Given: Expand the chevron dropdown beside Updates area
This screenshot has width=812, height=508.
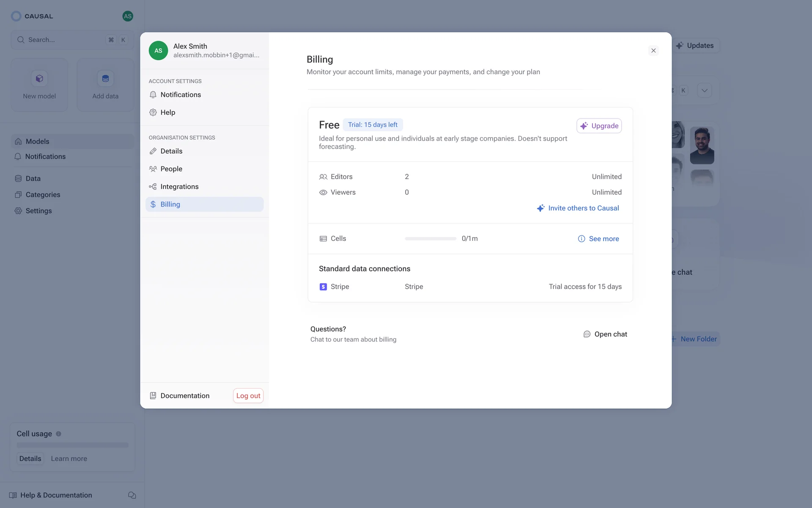Looking at the screenshot, I should coord(705,91).
